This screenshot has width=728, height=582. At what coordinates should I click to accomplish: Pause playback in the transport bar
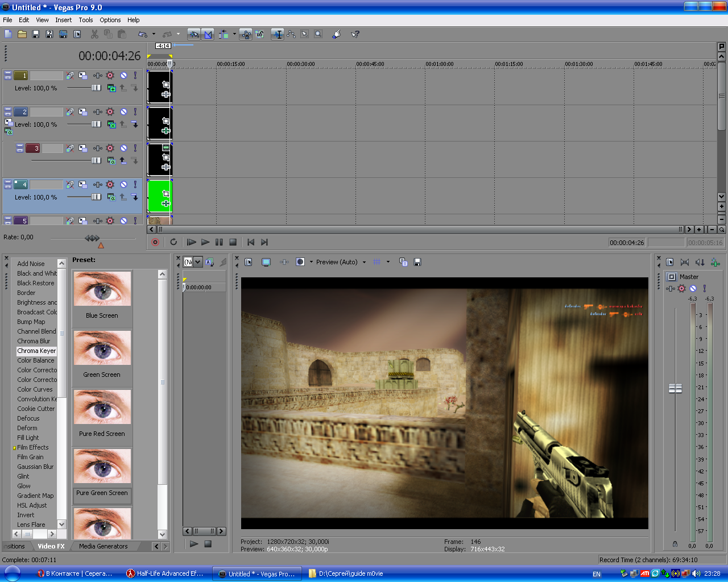(219, 242)
